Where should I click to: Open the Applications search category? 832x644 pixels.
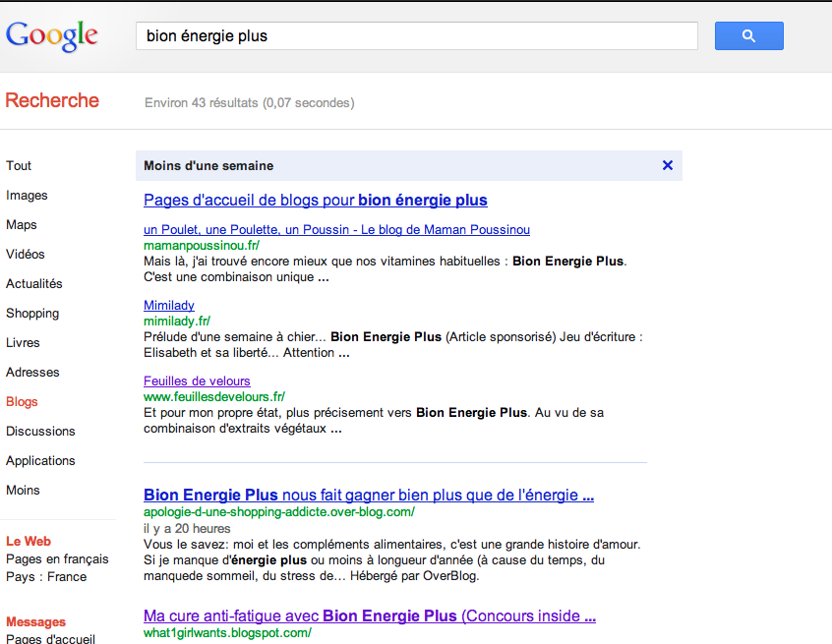coord(40,460)
